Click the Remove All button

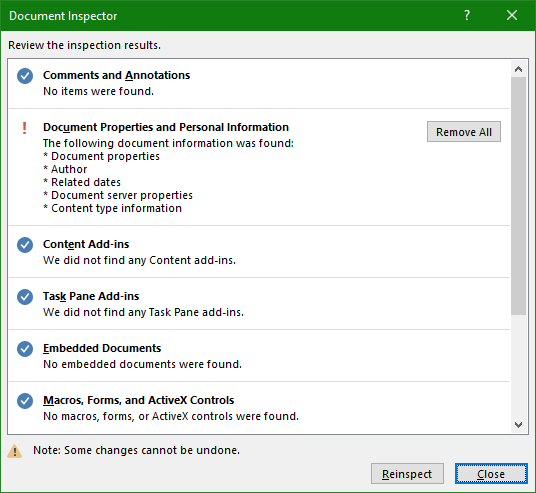point(464,132)
